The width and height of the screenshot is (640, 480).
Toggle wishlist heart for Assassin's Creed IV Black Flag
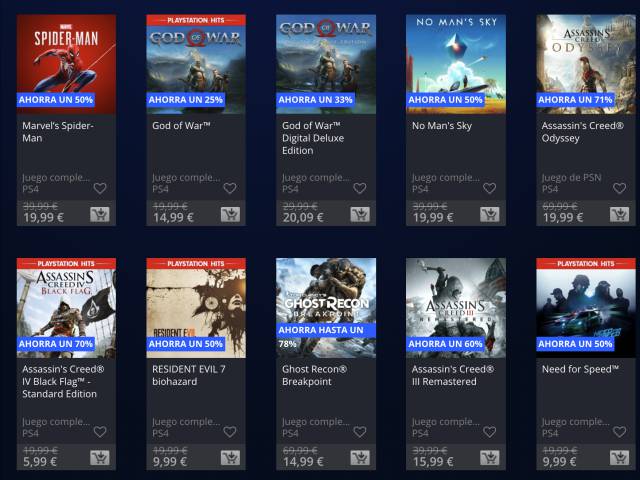[x=100, y=432]
